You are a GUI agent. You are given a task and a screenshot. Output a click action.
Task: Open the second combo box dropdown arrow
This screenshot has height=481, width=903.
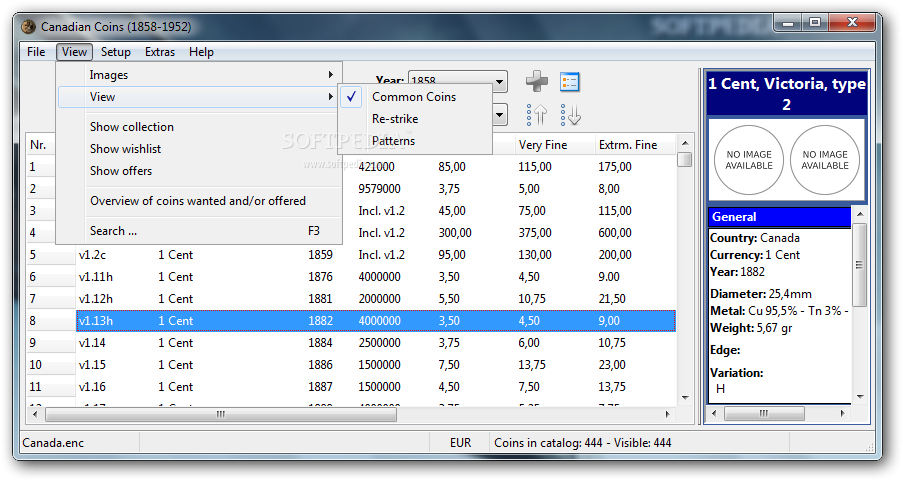pos(499,115)
